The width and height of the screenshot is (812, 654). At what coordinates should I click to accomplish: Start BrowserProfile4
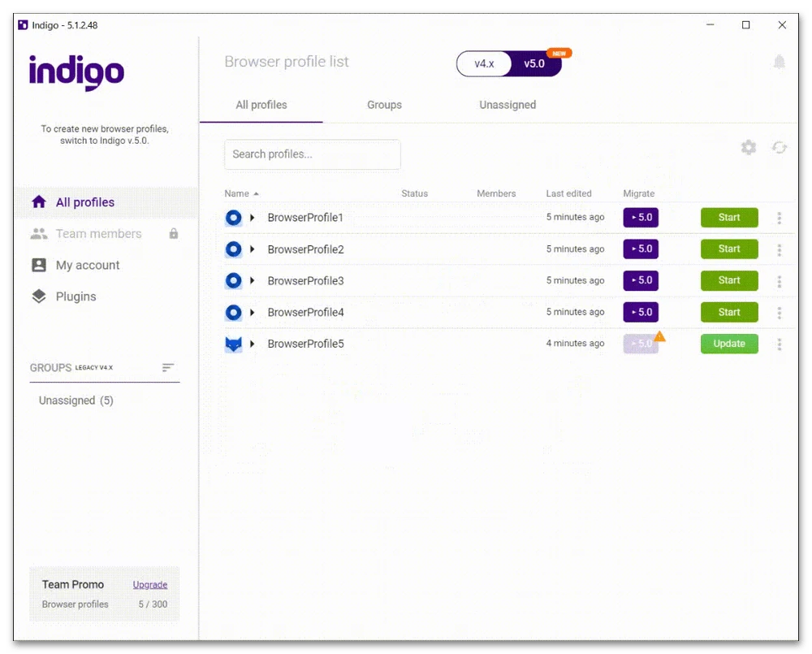point(729,313)
